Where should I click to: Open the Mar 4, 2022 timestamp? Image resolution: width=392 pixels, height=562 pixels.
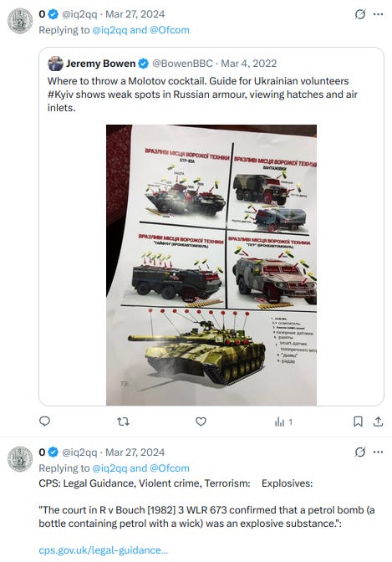[x=249, y=64]
